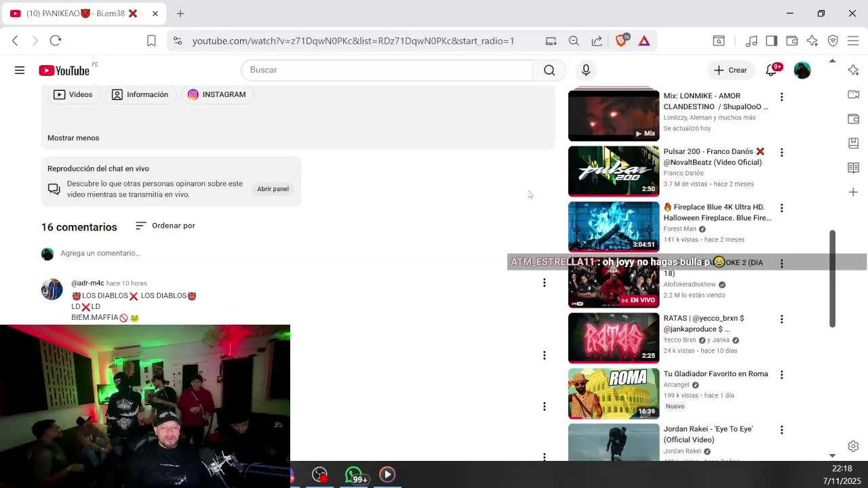Viewport: 868px width, 488px height.
Task: Open YouTube notifications bell
Action: (772, 70)
